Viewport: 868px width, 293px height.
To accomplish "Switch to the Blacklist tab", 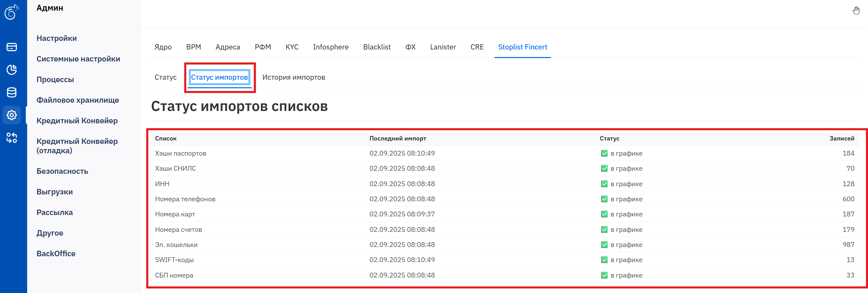I will (377, 47).
